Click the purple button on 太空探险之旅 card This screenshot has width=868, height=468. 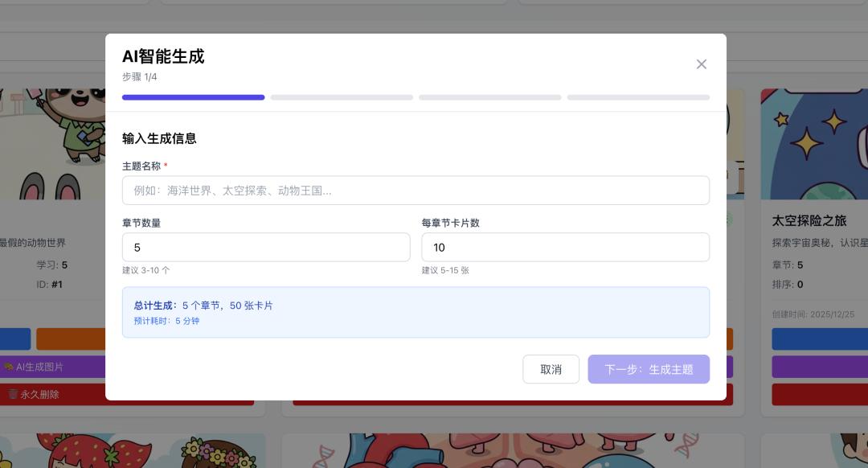click(x=820, y=367)
